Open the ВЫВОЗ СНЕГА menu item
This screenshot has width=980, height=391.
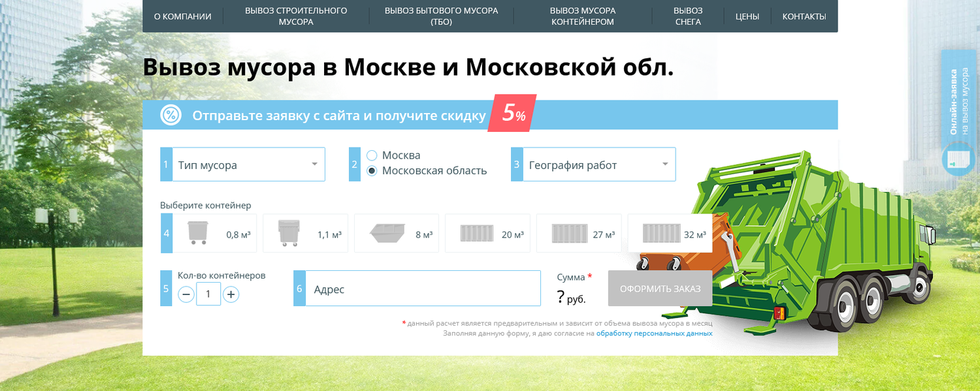tap(688, 16)
